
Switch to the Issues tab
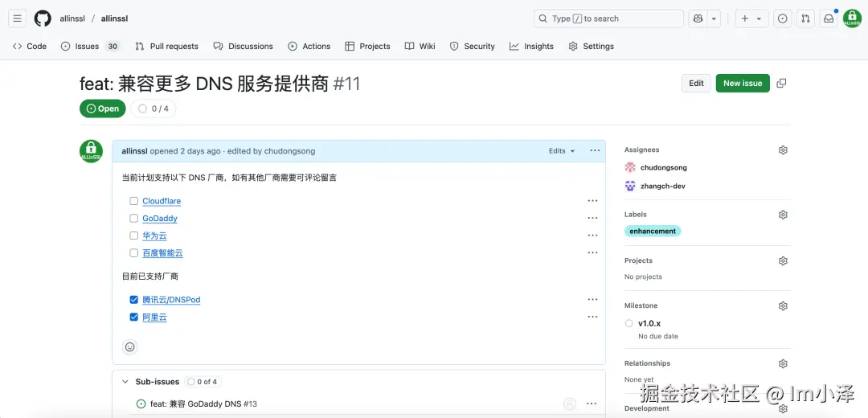click(x=90, y=46)
